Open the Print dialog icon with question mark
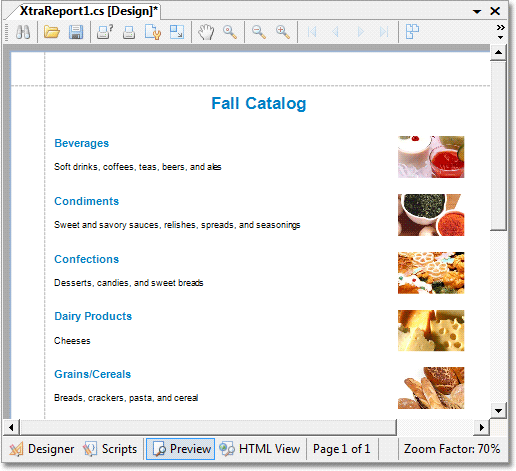This screenshot has height=471, width=516. point(105,32)
